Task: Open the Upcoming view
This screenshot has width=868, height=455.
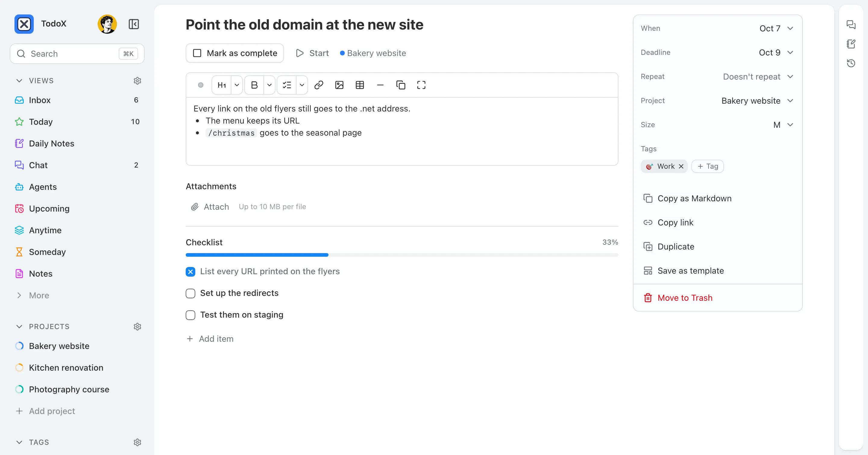Action: (77, 209)
